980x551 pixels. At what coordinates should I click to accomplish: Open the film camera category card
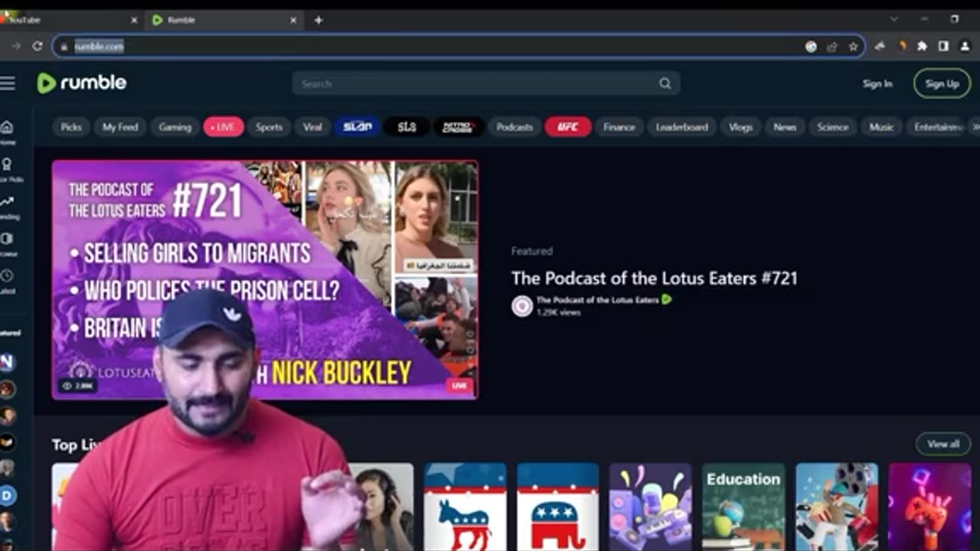click(x=837, y=507)
